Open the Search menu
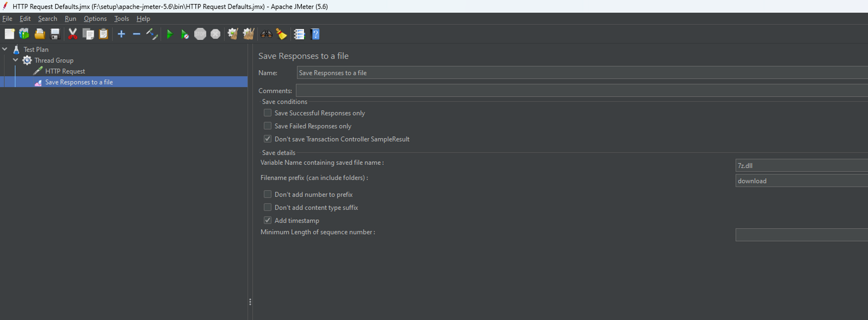 coord(48,19)
